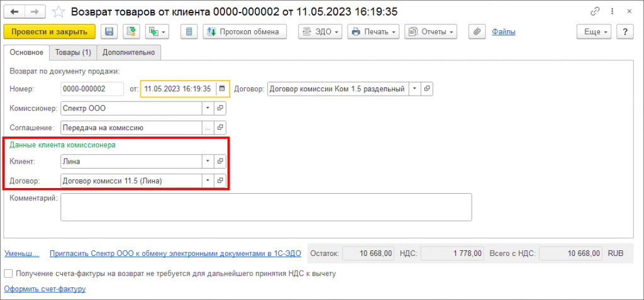Screen dimensions: 644x300
Task: Toggle invoice not required checkbox
Action: point(9,274)
